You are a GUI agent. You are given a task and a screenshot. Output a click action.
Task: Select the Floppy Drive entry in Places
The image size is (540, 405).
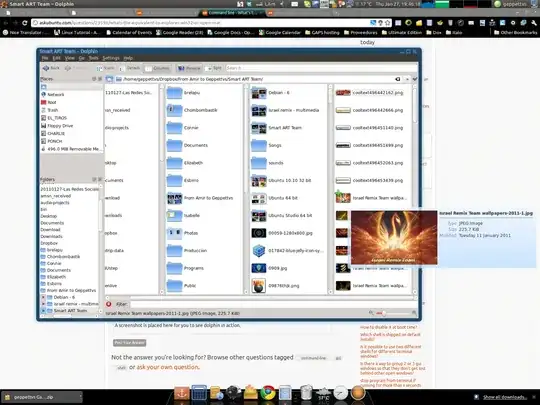coord(57,126)
